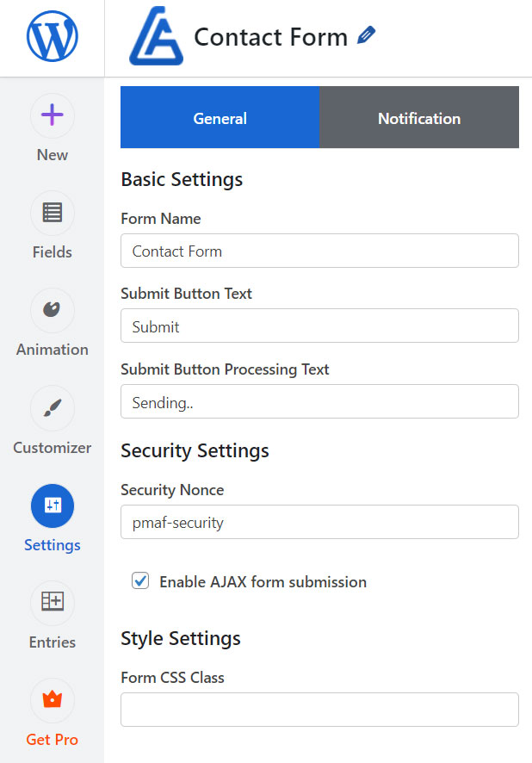Screen dimensions: 532x763
Task: Click the empty Form CSS Class field
Action: coord(319,709)
